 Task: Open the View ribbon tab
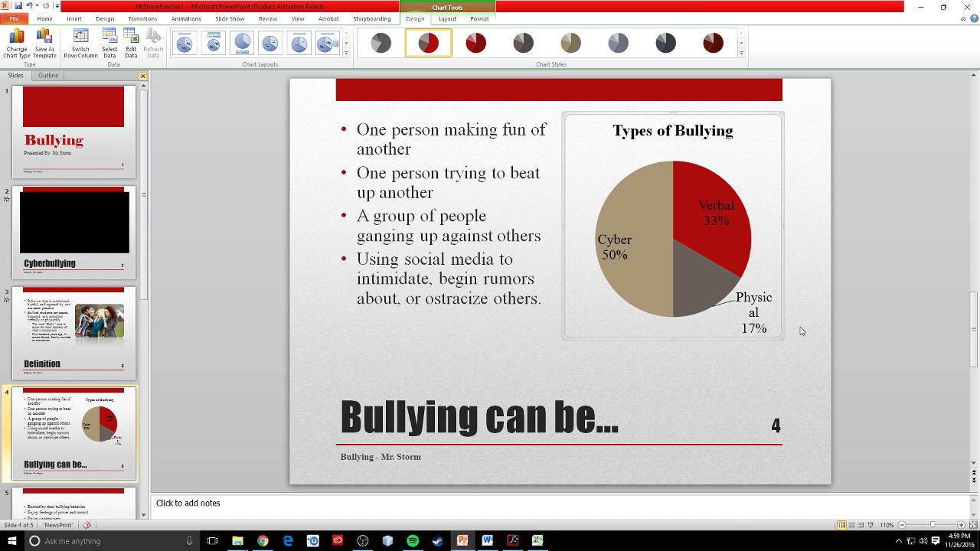point(298,18)
